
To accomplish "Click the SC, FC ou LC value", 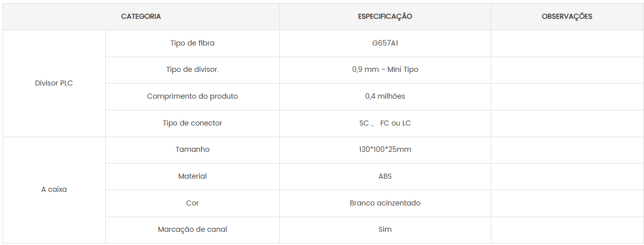I will 385,124.
